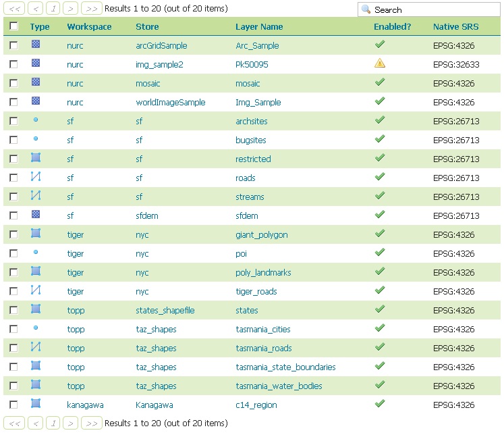Click raster type icon for Arc_Sample layer
The width and height of the screenshot is (504, 437).
click(36, 45)
